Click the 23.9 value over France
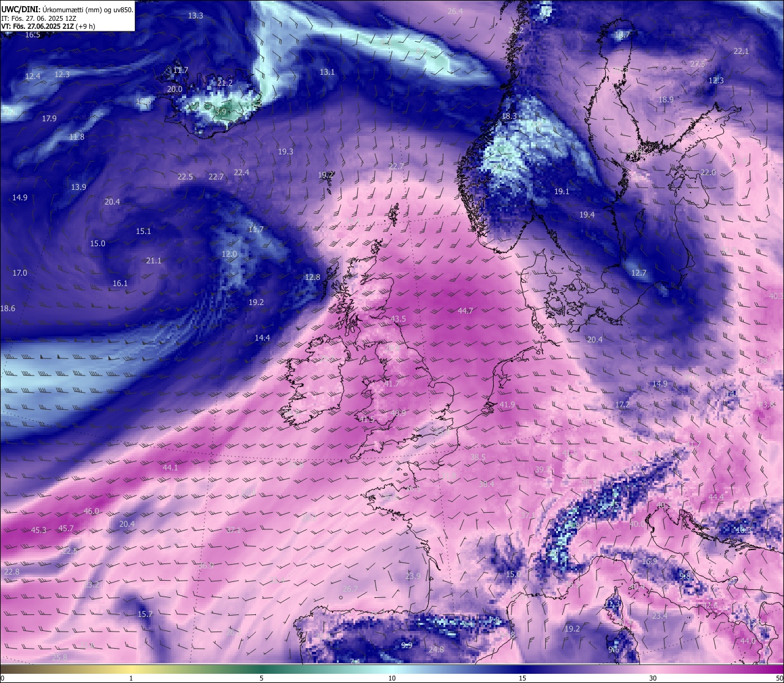 click(413, 576)
